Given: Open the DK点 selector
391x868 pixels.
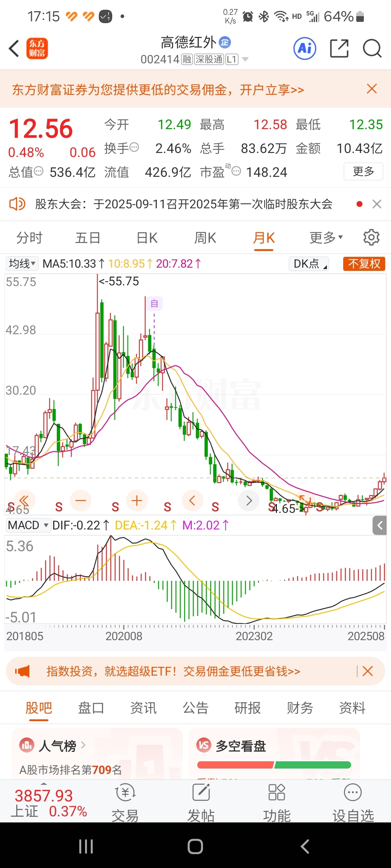Looking at the screenshot, I should coord(309,264).
